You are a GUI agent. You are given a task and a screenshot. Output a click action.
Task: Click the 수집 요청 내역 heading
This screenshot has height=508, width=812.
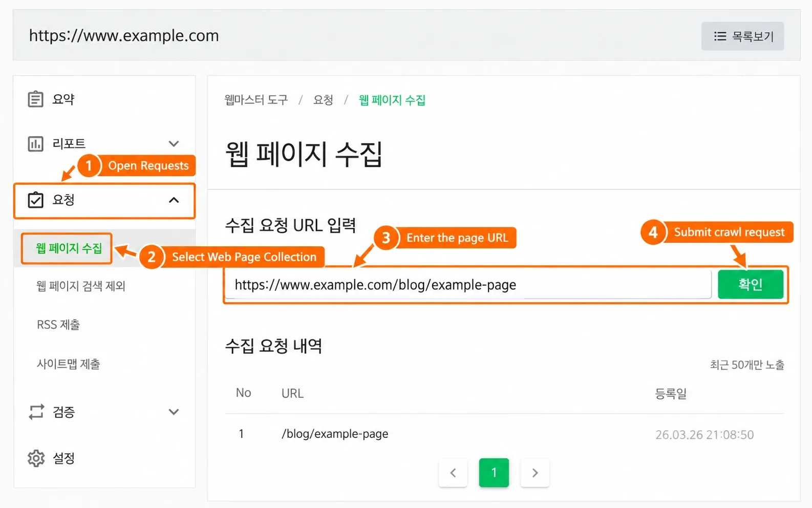pos(273,346)
